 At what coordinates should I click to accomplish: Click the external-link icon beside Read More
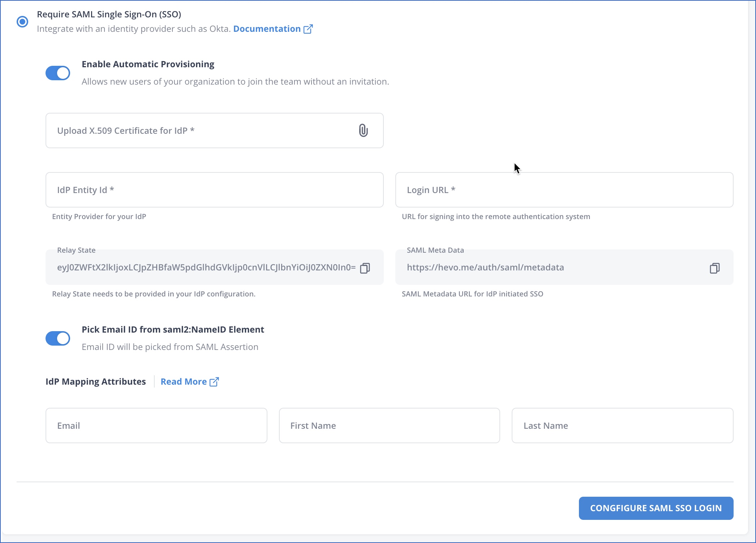[215, 381]
